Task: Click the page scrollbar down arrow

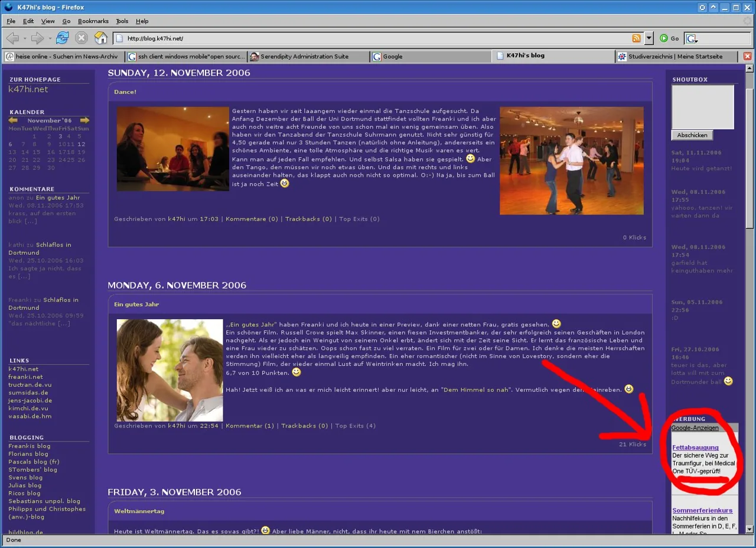Action: (750, 529)
